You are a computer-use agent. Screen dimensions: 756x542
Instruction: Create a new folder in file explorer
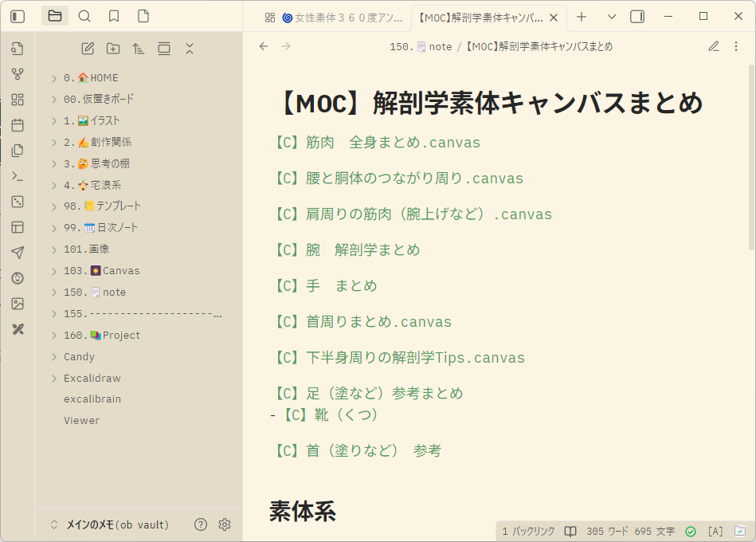click(113, 49)
